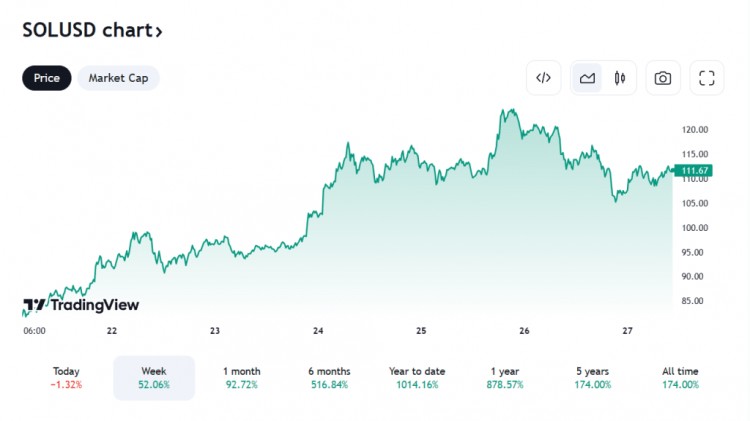The height and width of the screenshot is (421, 750).
Task: Take a chart snapshot with camera icon
Action: pyautogui.click(x=662, y=78)
